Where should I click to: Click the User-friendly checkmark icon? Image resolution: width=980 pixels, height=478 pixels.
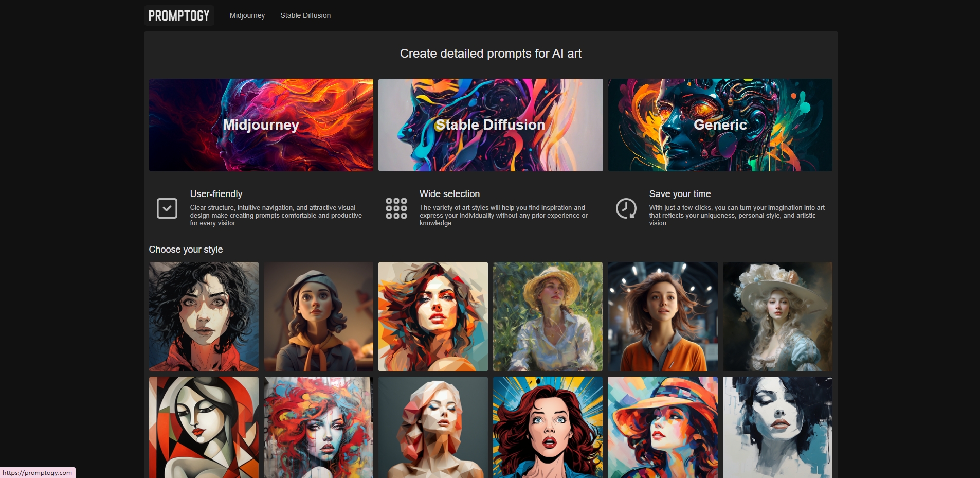(167, 208)
